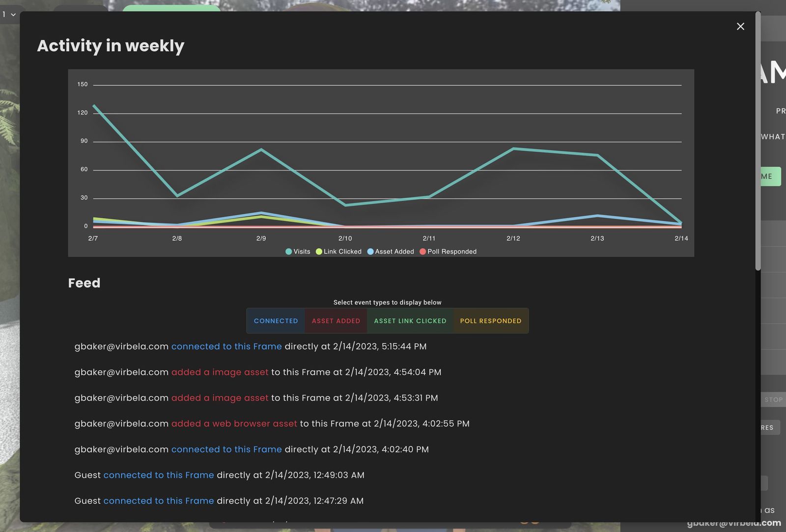
Task: Click 'added a image asset' at 4:54:04 PM
Action: pyautogui.click(x=220, y=372)
